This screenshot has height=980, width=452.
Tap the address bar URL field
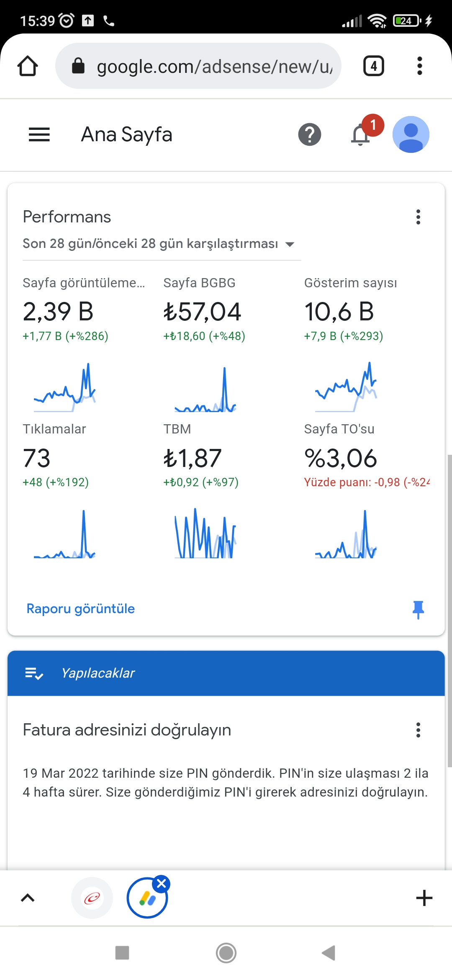click(198, 66)
